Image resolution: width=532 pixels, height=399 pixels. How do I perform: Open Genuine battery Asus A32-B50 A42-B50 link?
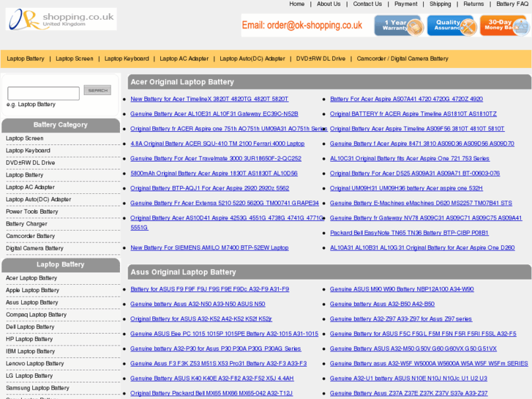[x=382, y=305]
